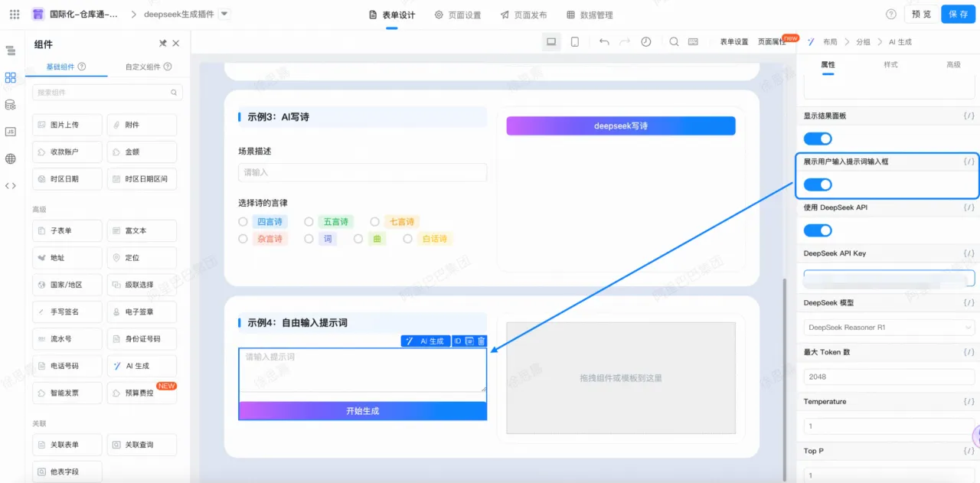The width and height of the screenshot is (980, 483).
Task: Select the 五言诗 radio option
Action: point(309,222)
